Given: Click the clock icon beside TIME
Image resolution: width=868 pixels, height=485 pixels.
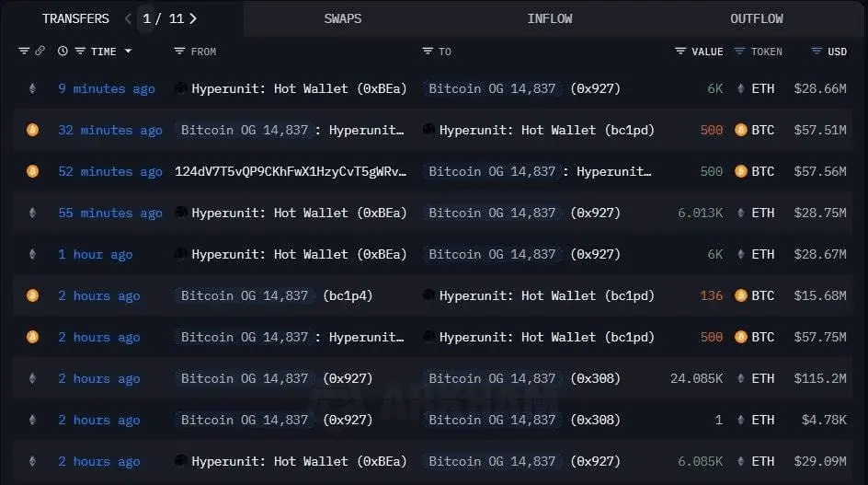Looking at the screenshot, I should pyautogui.click(x=63, y=51).
